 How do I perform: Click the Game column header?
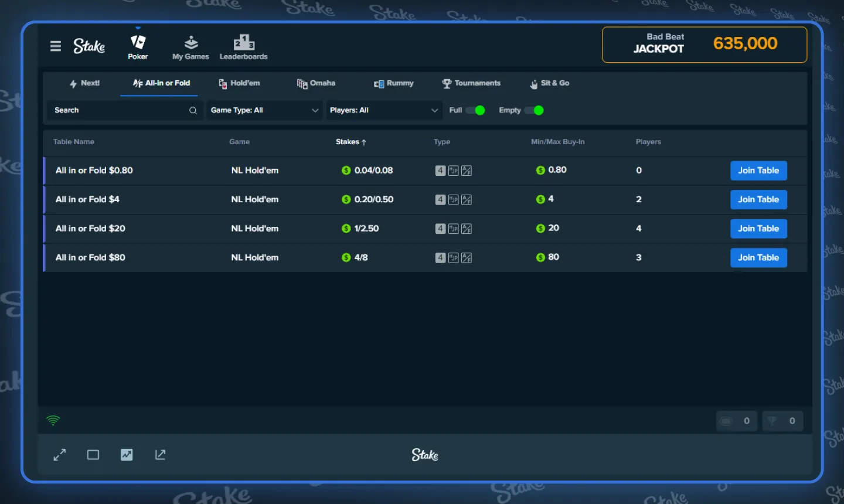(x=239, y=142)
